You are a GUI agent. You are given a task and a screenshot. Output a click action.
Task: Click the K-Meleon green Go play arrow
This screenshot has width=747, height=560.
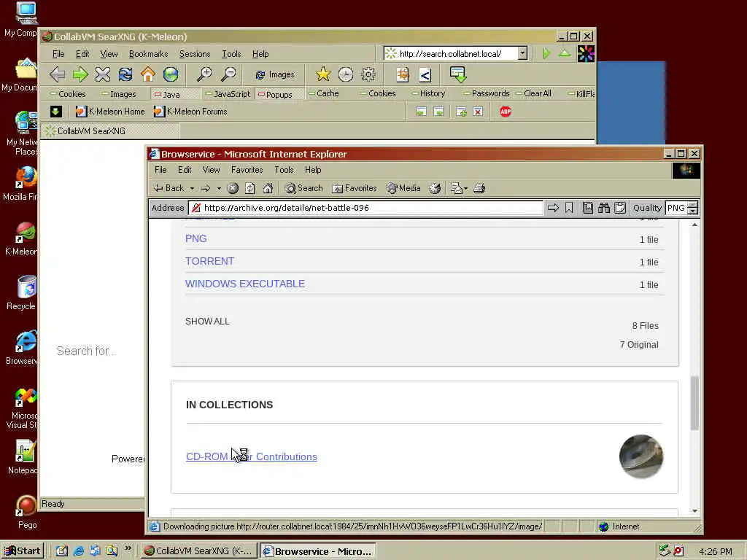coord(546,53)
